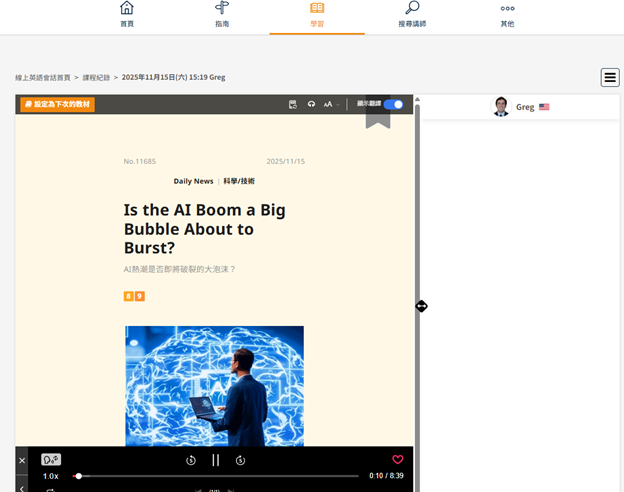Open the AA font size dropdown

[x=330, y=104]
